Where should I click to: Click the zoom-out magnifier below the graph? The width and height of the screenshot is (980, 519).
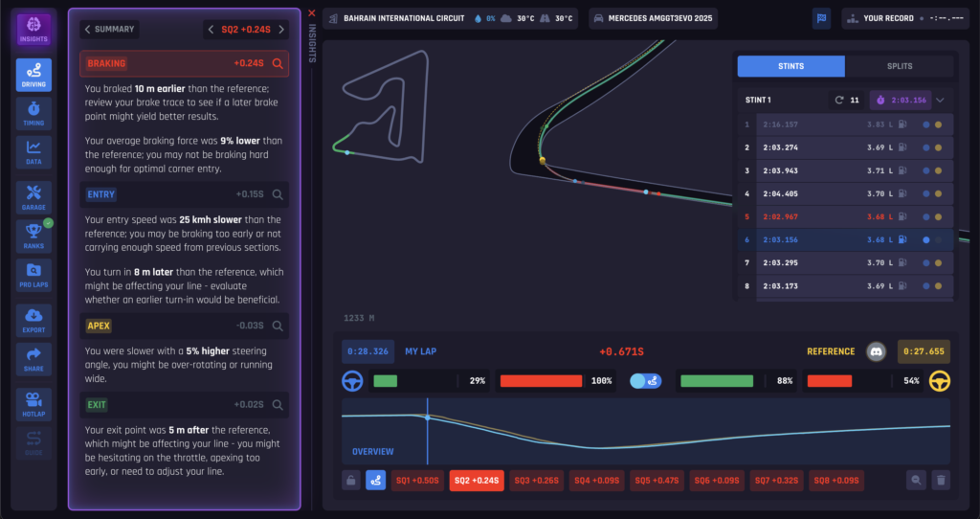[x=917, y=481]
